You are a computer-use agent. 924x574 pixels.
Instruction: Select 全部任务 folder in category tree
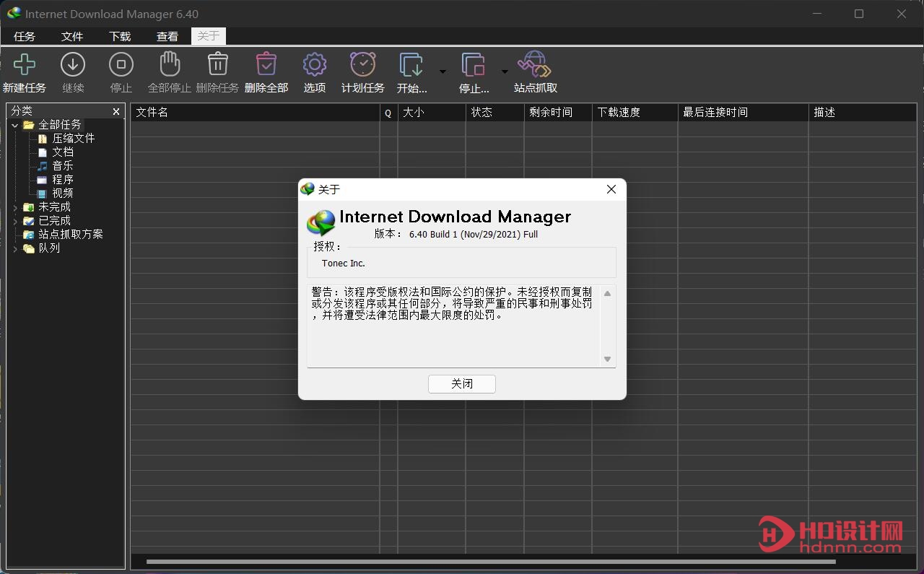(59, 125)
